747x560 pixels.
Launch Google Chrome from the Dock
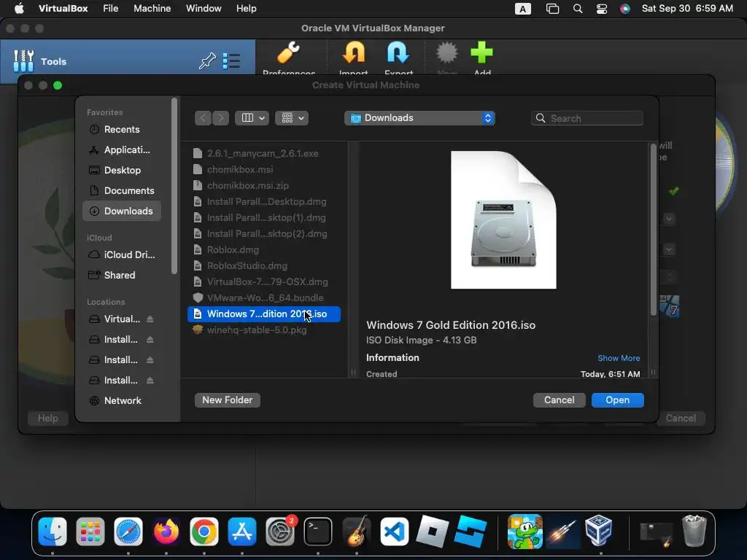tap(204, 532)
